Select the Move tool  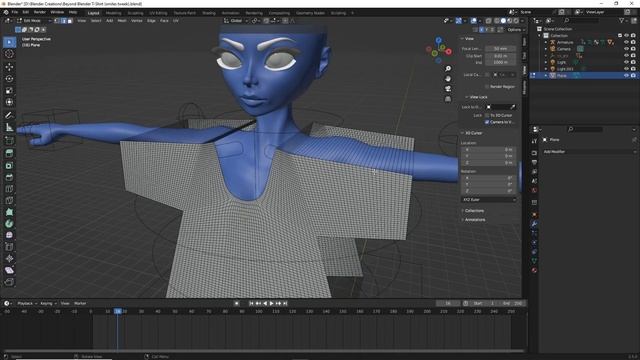point(9,67)
